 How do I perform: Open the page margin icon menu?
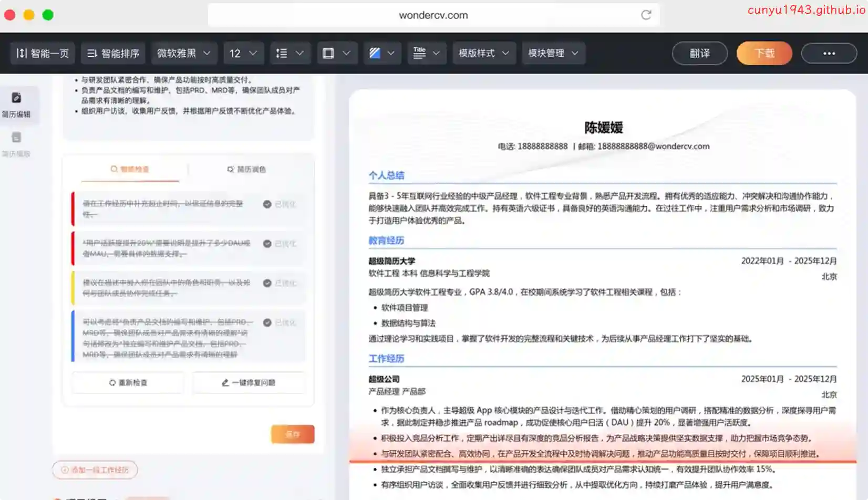(328, 53)
